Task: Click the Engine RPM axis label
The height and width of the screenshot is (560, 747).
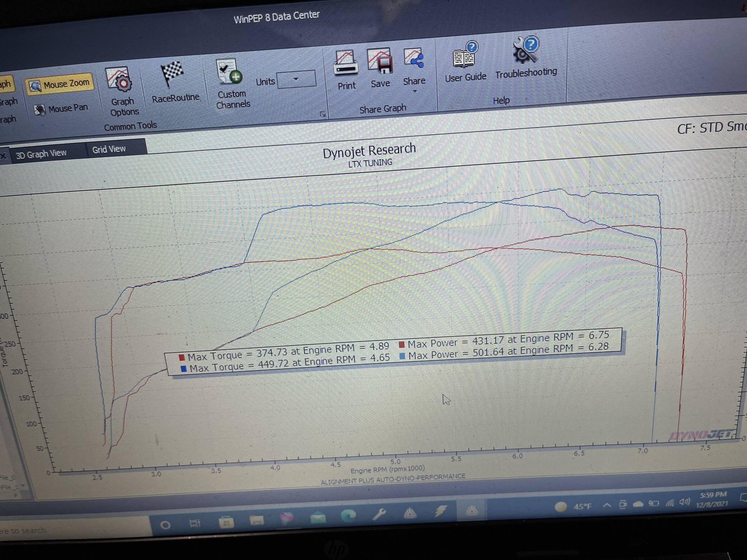Action: click(x=388, y=469)
